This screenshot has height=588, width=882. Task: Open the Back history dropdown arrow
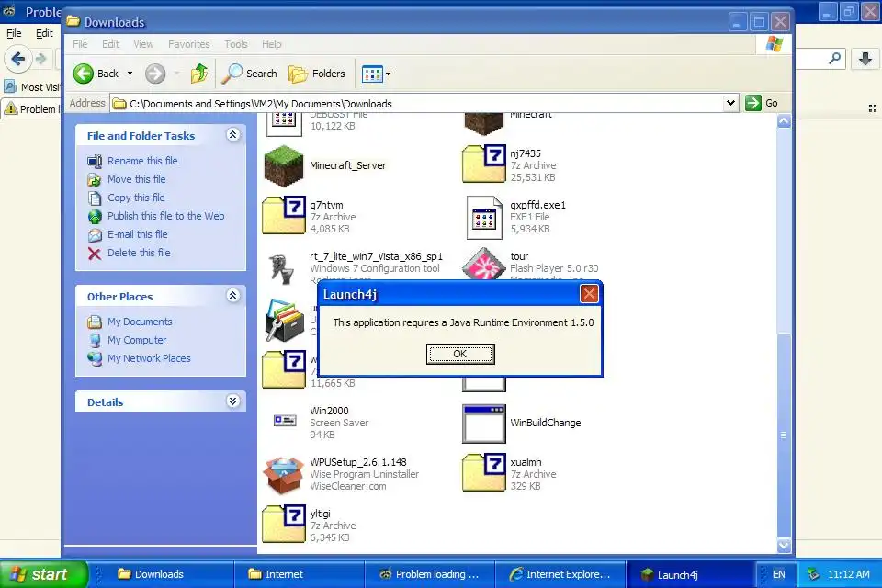[x=130, y=73]
